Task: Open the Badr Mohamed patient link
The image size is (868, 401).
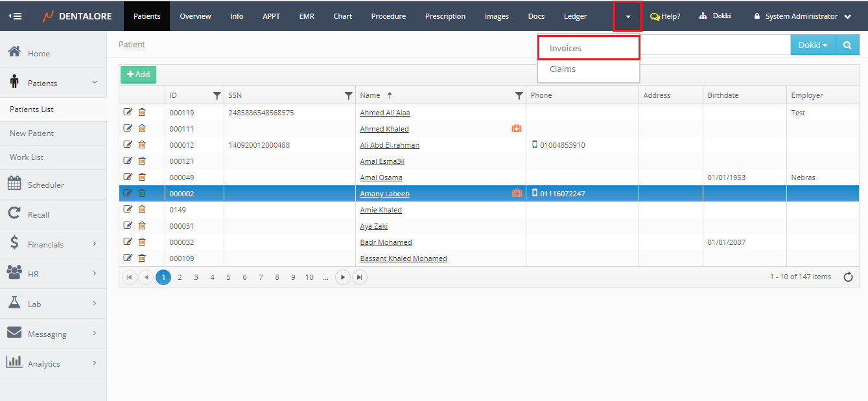Action: 386,242
